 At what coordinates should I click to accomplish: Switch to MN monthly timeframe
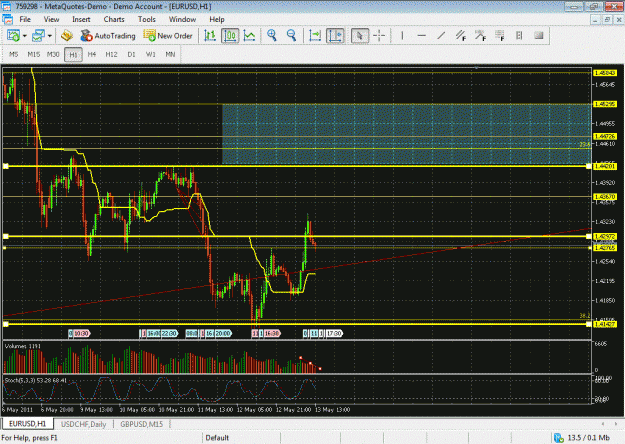point(170,55)
